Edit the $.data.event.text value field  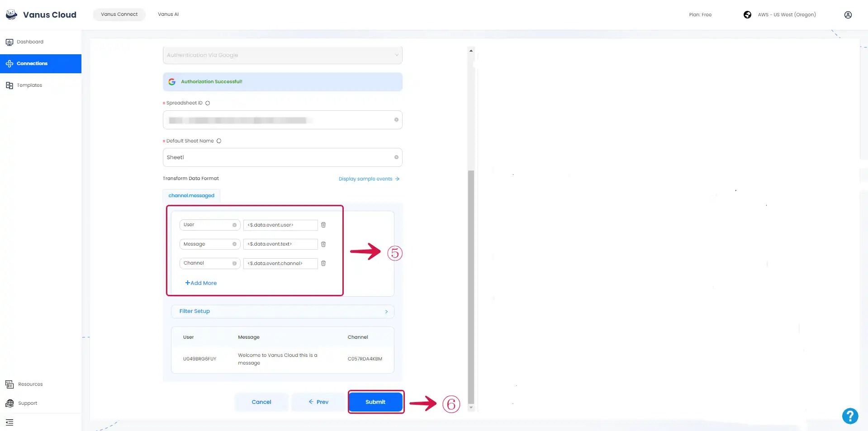280,244
